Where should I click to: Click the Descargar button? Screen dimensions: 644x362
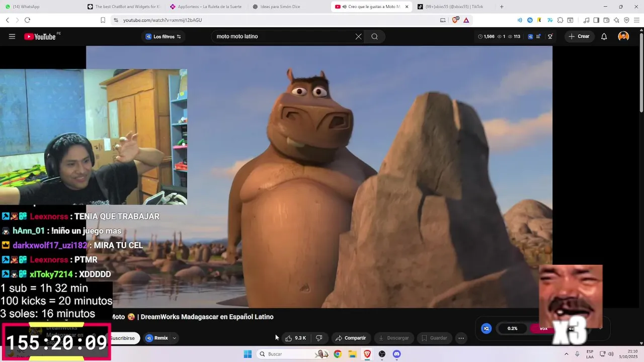coord(394,338)
